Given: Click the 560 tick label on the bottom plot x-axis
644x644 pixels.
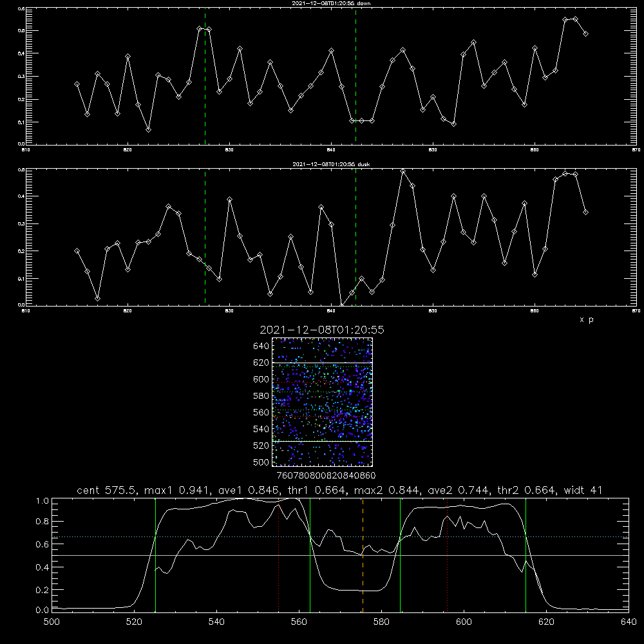Looking at the screenshot, I should [299, 622].
